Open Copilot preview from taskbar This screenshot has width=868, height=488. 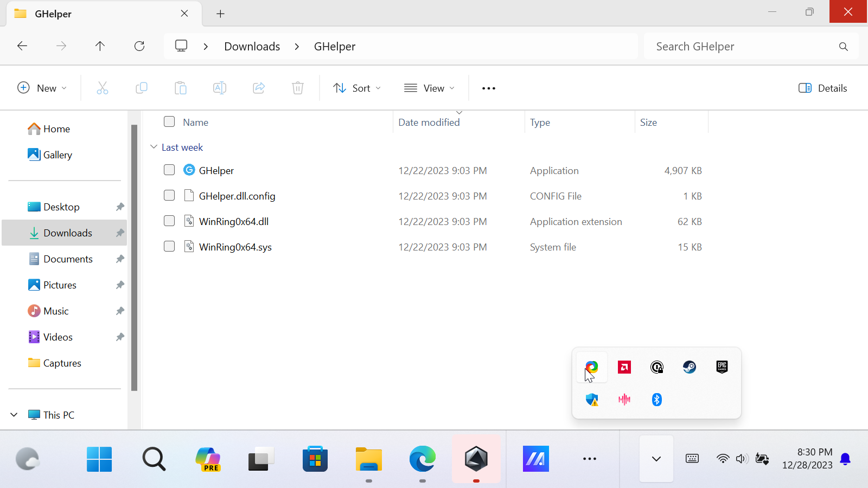coord(208,459)
